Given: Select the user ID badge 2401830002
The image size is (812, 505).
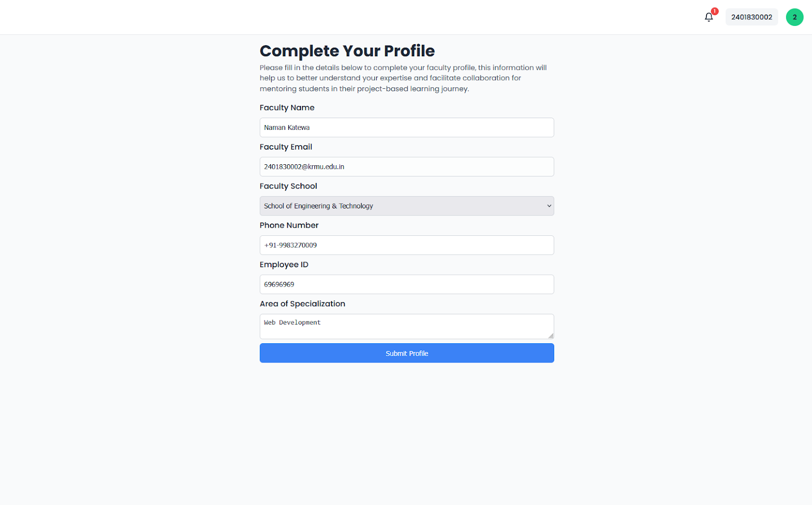Looking at the screenshot, I should (752, 17).
